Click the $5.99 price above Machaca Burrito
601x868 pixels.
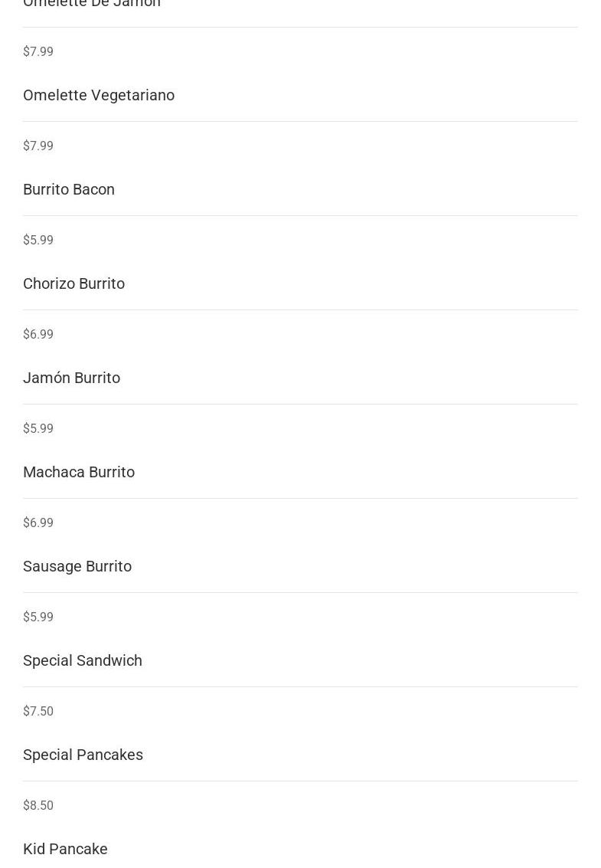coord(38,428)
